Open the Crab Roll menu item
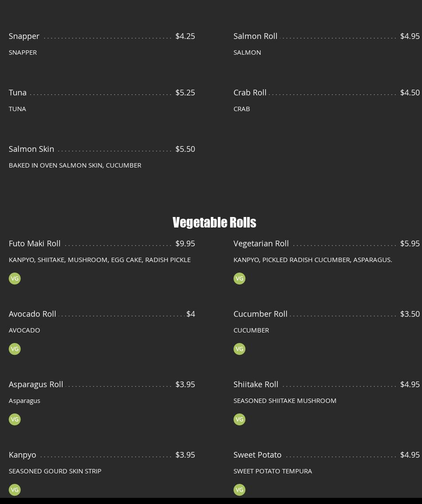The width and height of the screenshot is (422, 504). [x=250, y=92]
